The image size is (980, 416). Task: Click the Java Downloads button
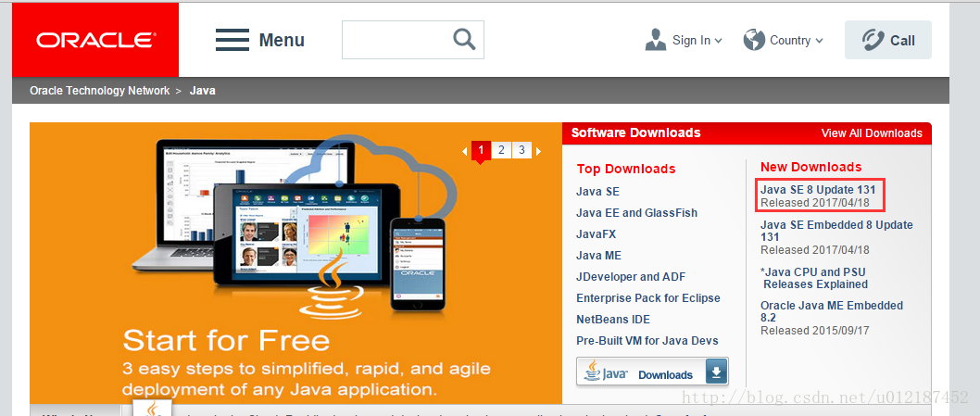point(652,372)
